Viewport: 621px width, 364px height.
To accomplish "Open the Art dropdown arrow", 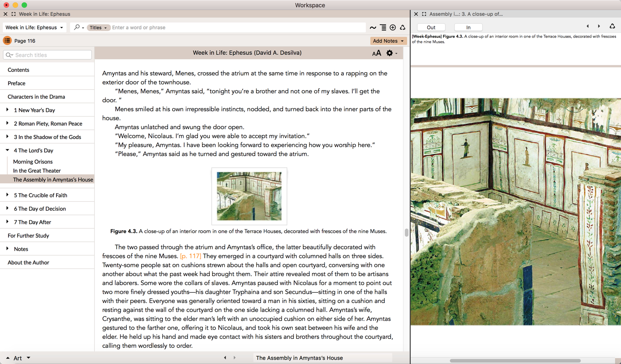I will [28, 358].
